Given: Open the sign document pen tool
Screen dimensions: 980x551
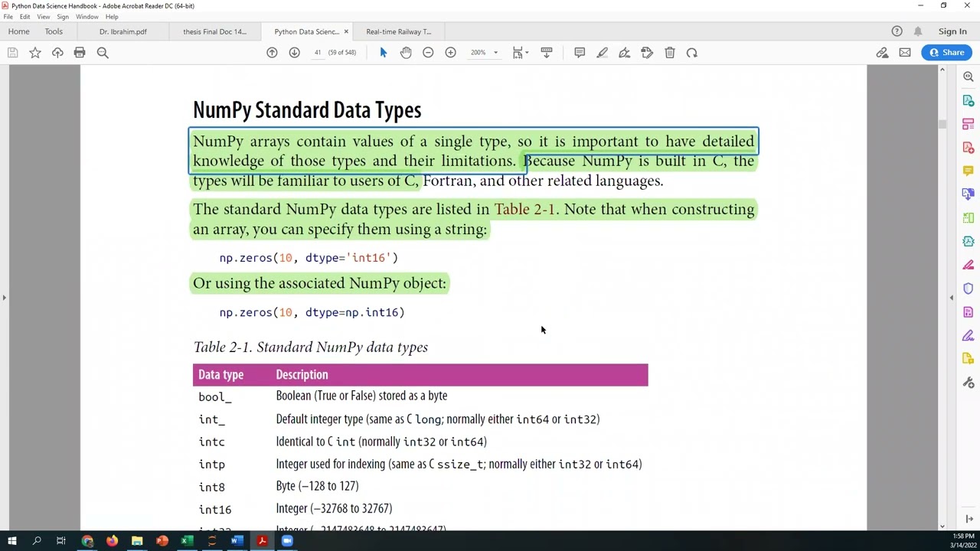Looking at the screenshot, I should pyautogui.click(x=625, y=53).
